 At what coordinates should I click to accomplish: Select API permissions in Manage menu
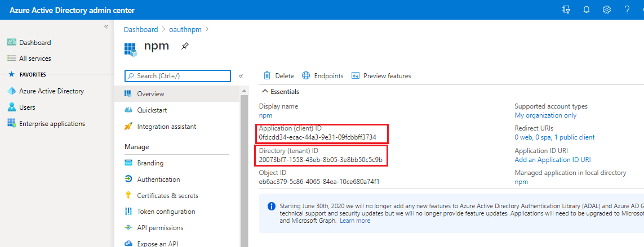pos(160,228)
